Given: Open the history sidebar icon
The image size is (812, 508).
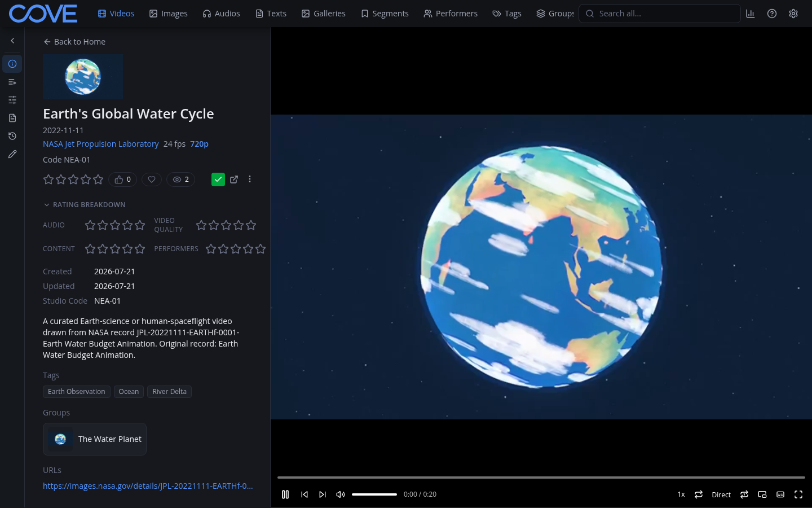Looking at the screenshot, I should click(12, 136).
